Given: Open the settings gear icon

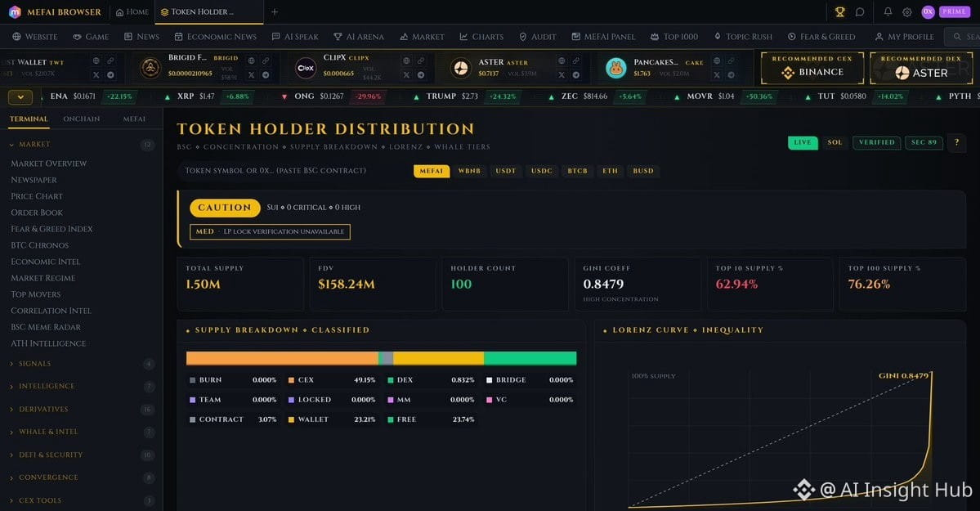Looking at the screenshot, I should (907, 12).
